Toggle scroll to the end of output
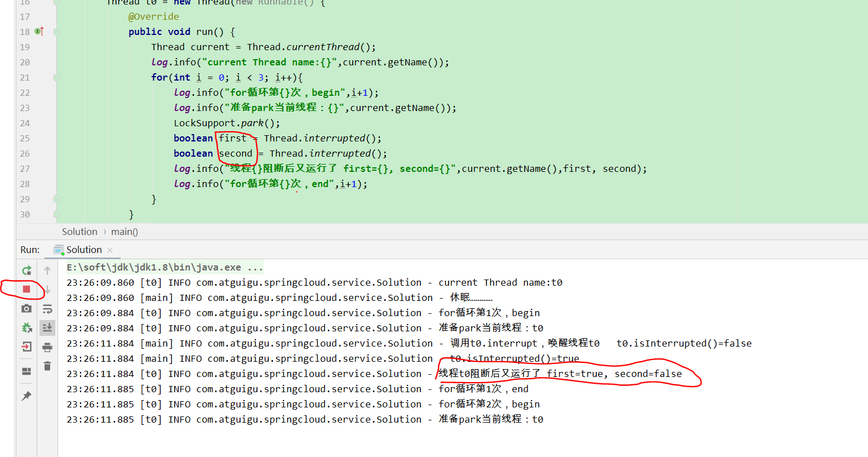Screen dimensions: 868x457 [47, 327]
